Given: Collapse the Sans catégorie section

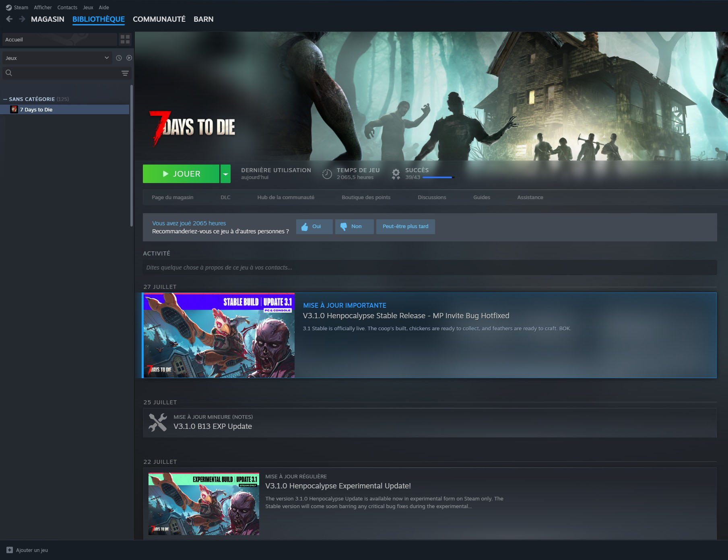Looking at the screenshot, I should point(5,99).
